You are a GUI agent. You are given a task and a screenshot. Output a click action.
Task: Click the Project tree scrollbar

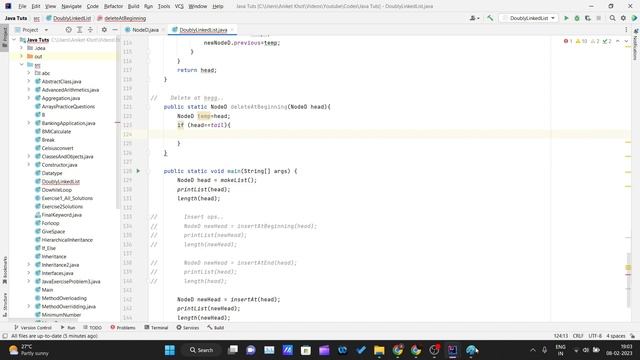tap(118, 122)
